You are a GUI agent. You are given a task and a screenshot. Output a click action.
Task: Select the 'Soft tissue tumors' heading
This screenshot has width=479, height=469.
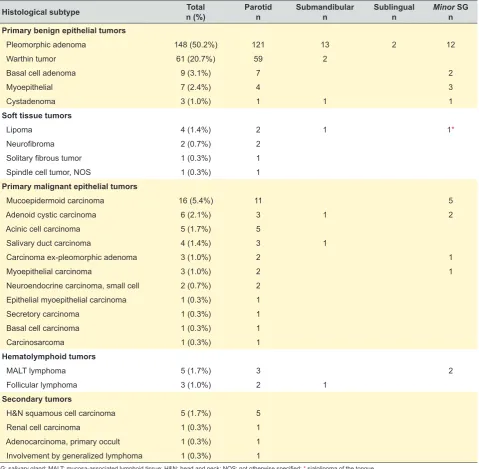click(x=37, y=116)
